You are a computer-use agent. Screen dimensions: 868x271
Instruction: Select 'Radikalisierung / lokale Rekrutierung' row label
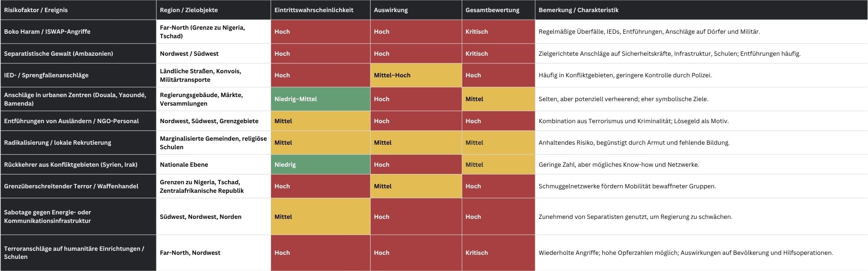[57, 142]
